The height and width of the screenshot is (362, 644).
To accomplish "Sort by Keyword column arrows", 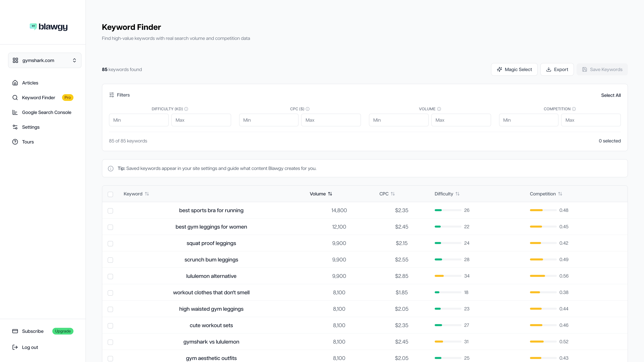I will [147, 194].
